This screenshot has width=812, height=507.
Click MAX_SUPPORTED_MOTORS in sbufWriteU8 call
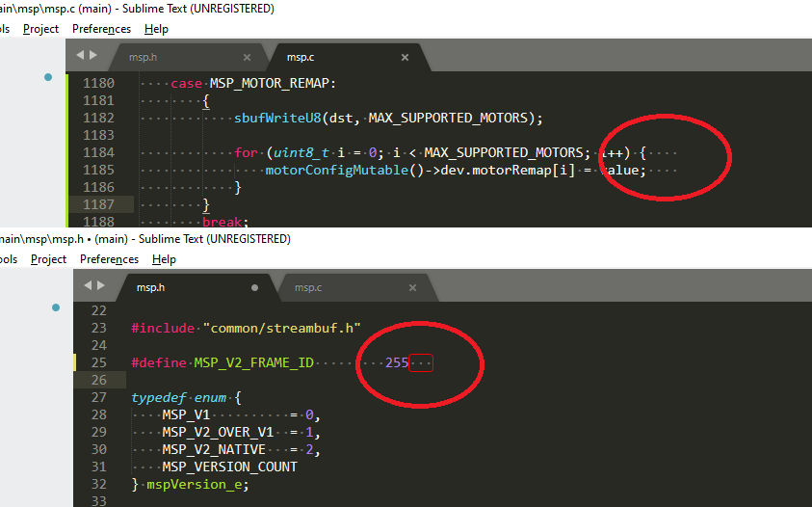pyautogui.click(x=448, y=119)
